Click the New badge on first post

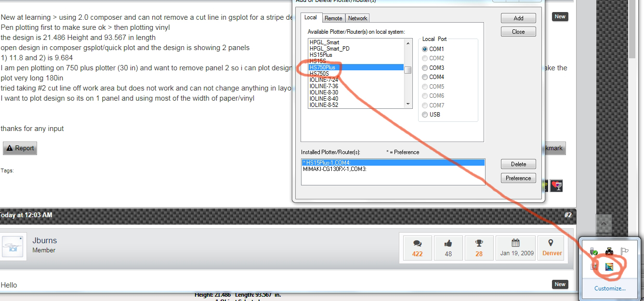tap(560, 16)
